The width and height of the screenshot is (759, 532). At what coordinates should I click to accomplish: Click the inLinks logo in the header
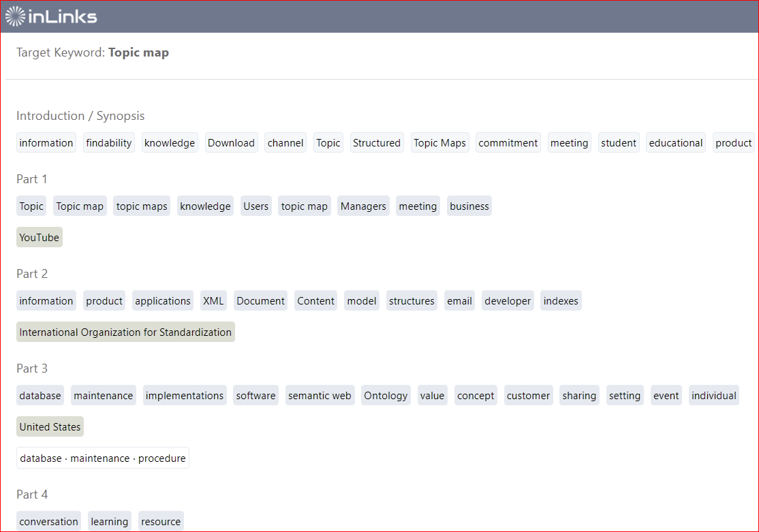51,16
